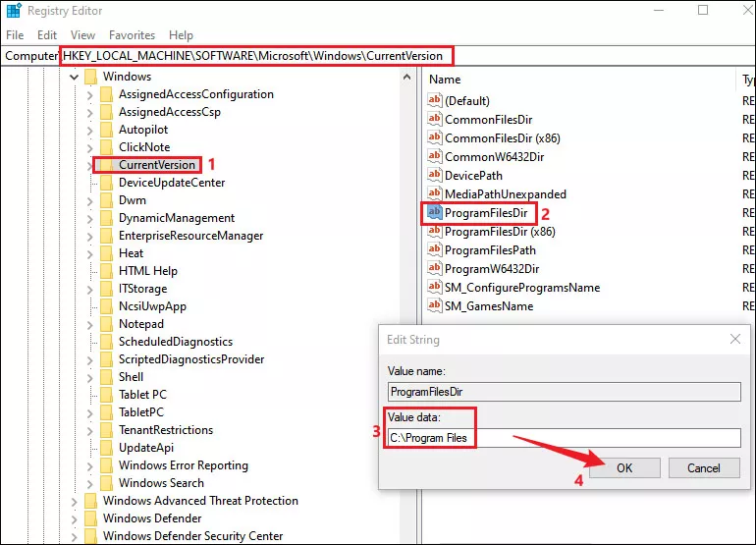Click the UpdateApi folder icon
The height and width of the screenshot is (545, 756).
(x=107, y=448)
